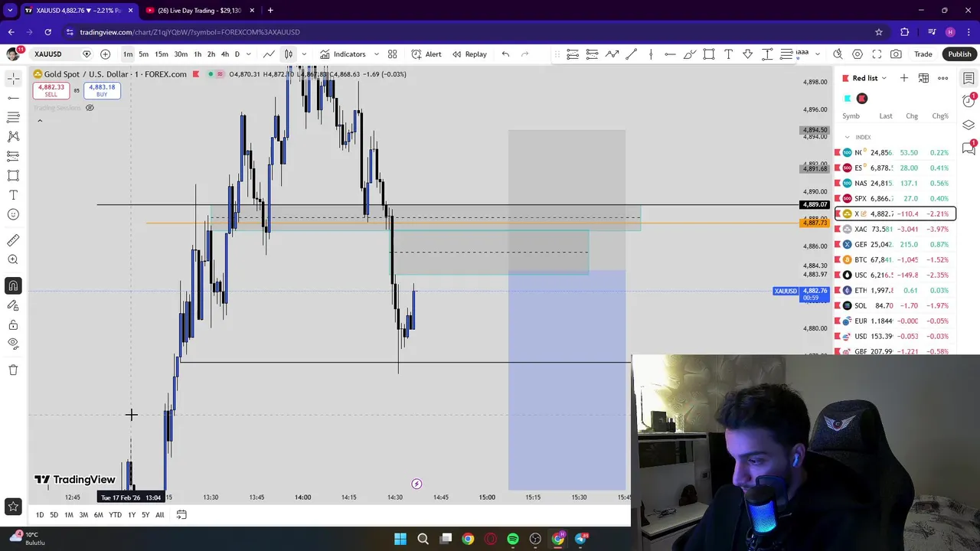
Task: Pick the brush favorite drawing tool
Action: pyautogui.click(x=690, y=54)
